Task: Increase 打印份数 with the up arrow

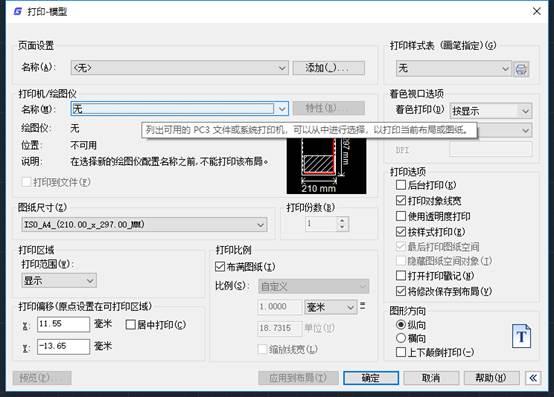Action: [342, 220]
